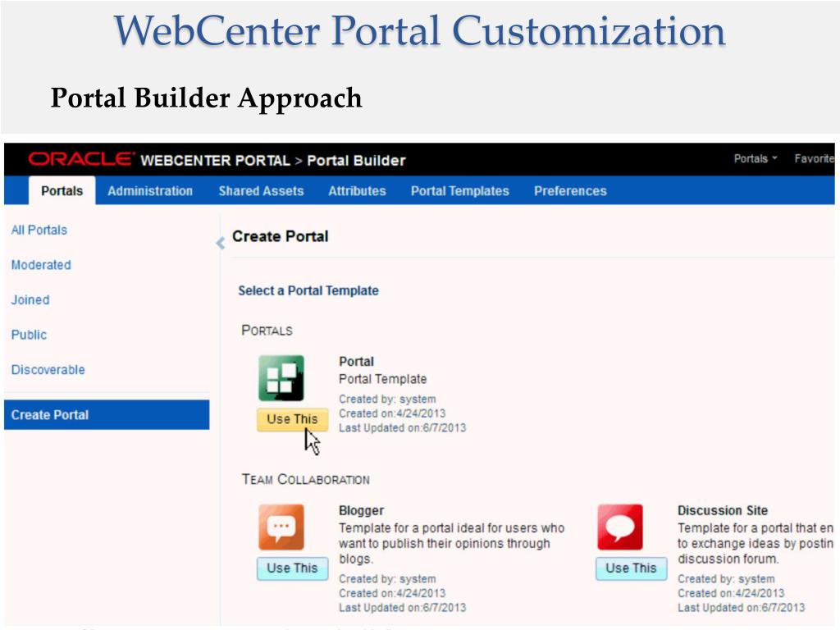Image resolution: width=840 pixels, height=630 pixels.
Task: Open the Portal Templates tab
Action: pos(459,190)
